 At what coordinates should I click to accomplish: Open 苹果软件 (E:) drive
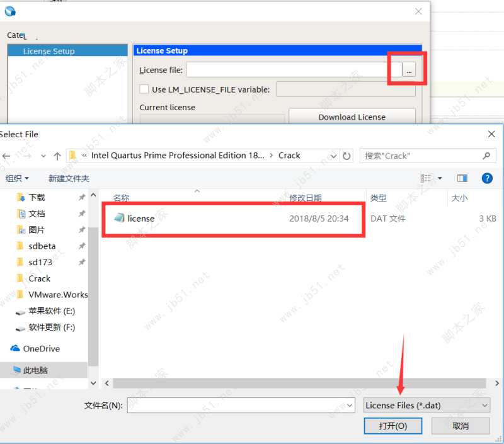point(52,311)
